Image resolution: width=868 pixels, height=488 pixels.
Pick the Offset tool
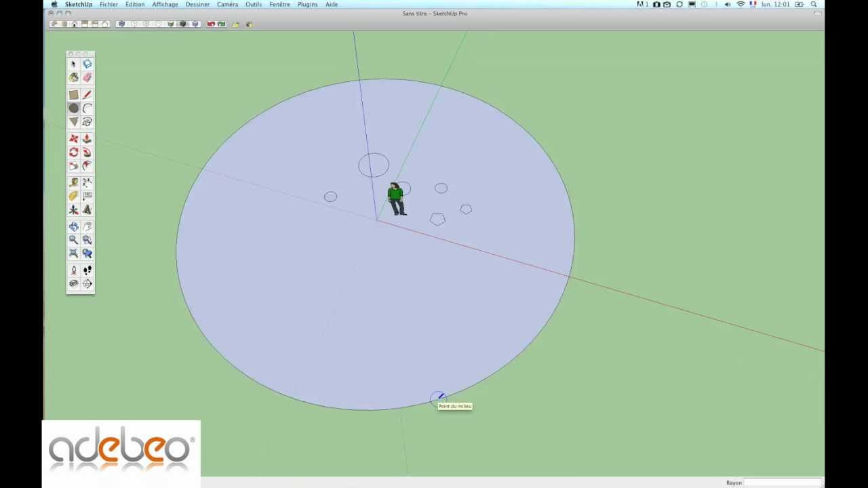[x=87, y=166]
